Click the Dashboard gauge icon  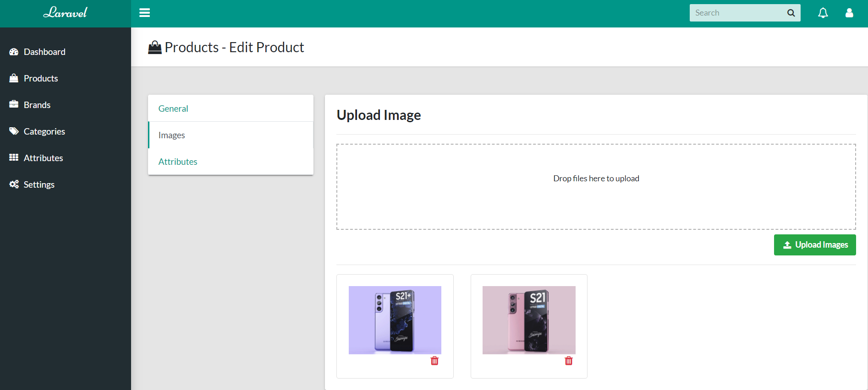(x=14, y=52)
